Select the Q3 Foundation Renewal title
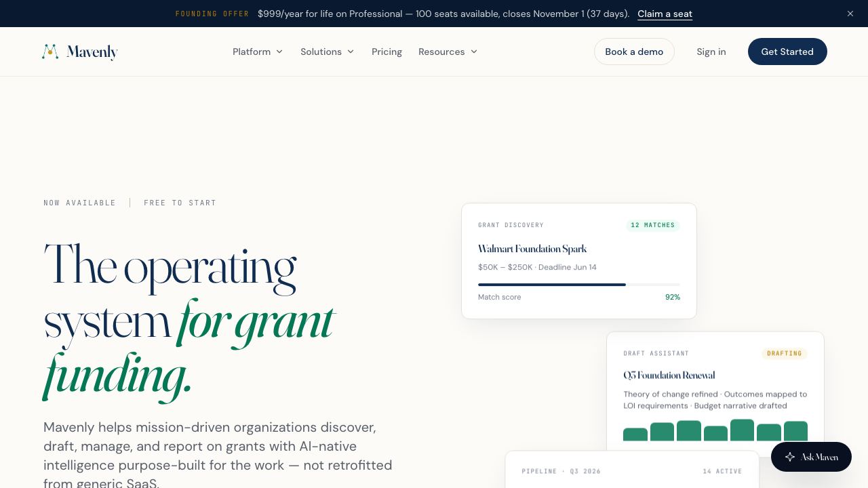The image size is (868, 488). 669,375
